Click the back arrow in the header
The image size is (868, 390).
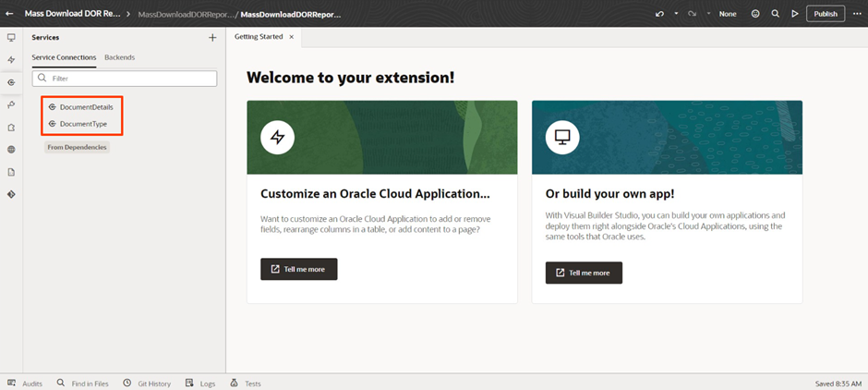[9, 14]
